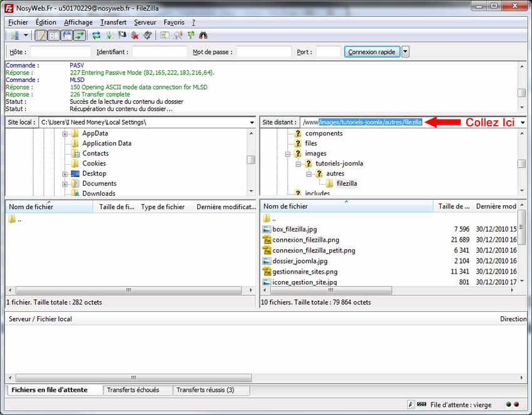
Task: Click the gestionnaire_sites.png file icon
Action: click(x=267, y=272)
